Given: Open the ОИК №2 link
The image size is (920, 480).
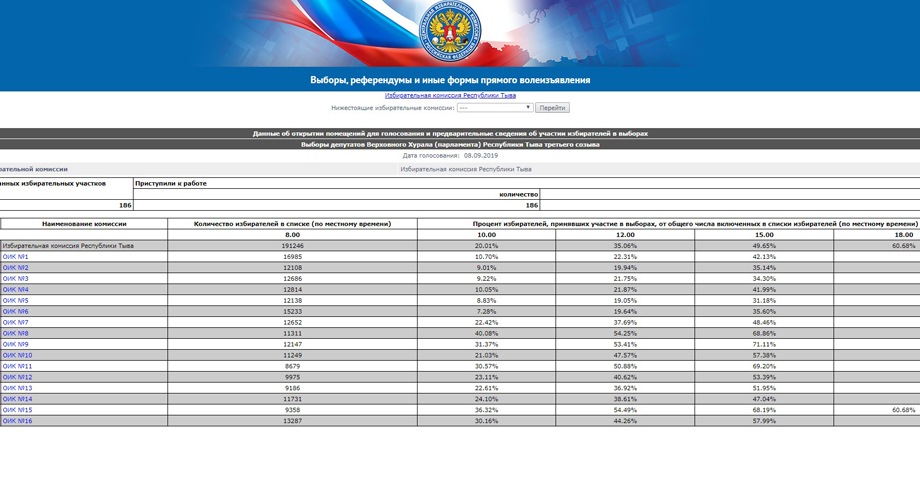Looking at the screenshot, I should pyautogui.click(x=15, y=268).
